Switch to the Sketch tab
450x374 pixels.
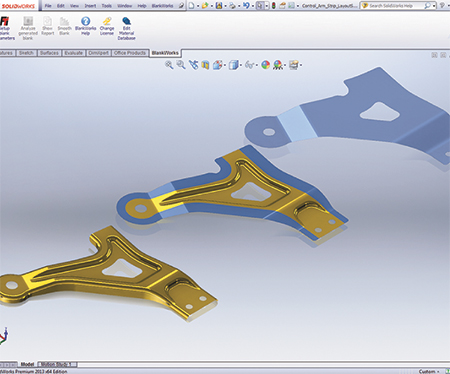click(x=26, y=53)
